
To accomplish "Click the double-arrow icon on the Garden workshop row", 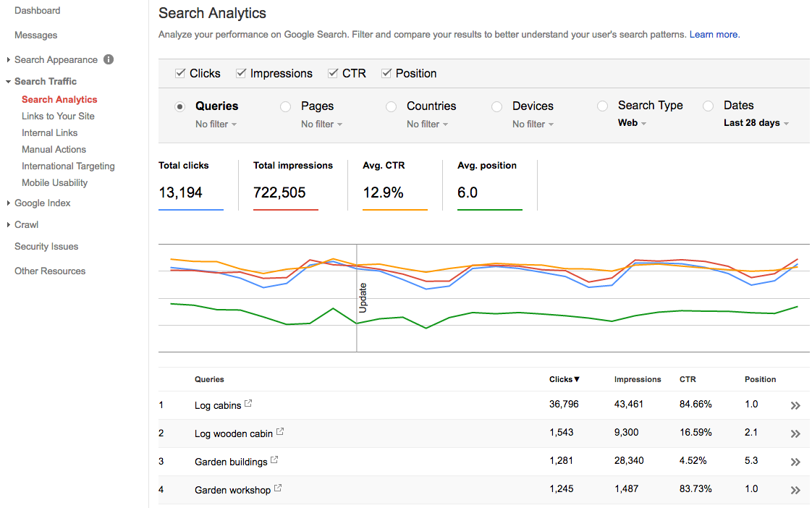I will [x=795, y=489].
